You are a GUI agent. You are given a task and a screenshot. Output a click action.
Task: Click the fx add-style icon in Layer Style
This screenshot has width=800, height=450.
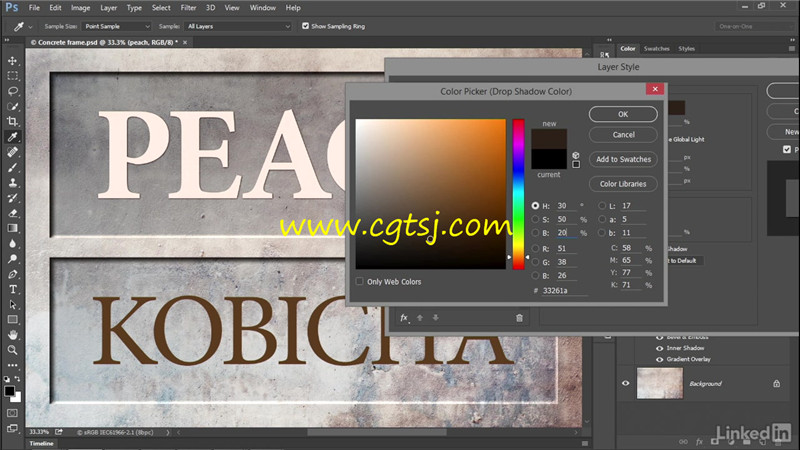pyautogui.click(x=404, y=317)
